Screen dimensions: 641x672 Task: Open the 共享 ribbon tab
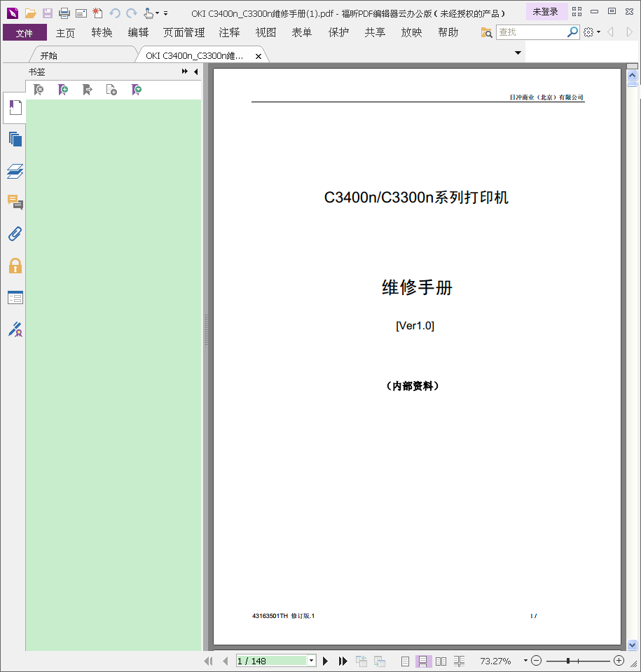(375, 32)
